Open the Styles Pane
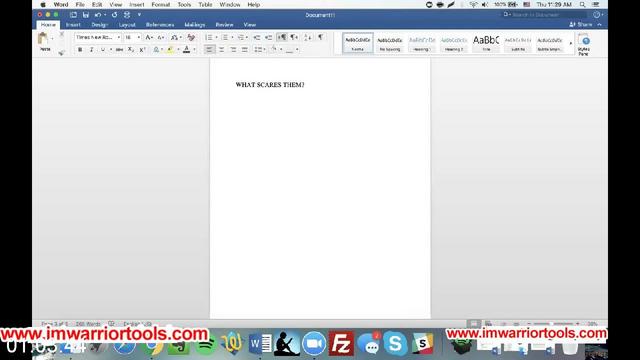640x360 pixels. click(x=584, y=44)
